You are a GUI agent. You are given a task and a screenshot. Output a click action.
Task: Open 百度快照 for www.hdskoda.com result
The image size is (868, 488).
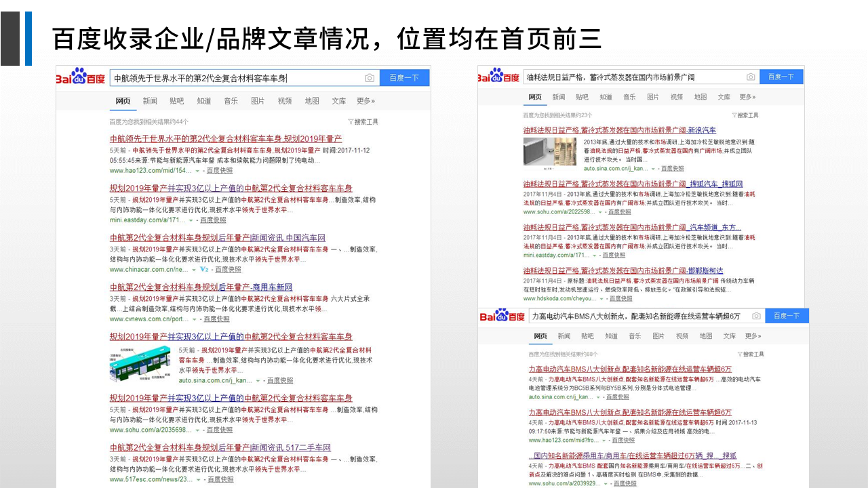click(x=620, y=298)
